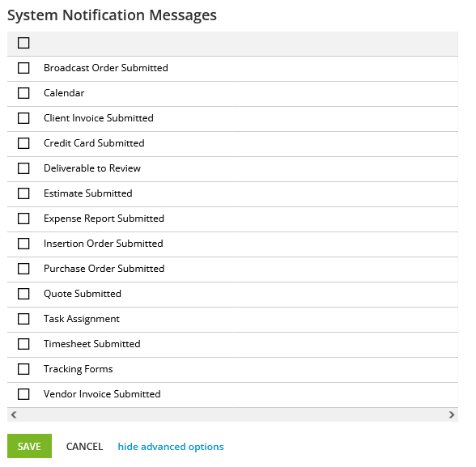
Task: Click the left scroll arrow
Action: coord(14,415)
